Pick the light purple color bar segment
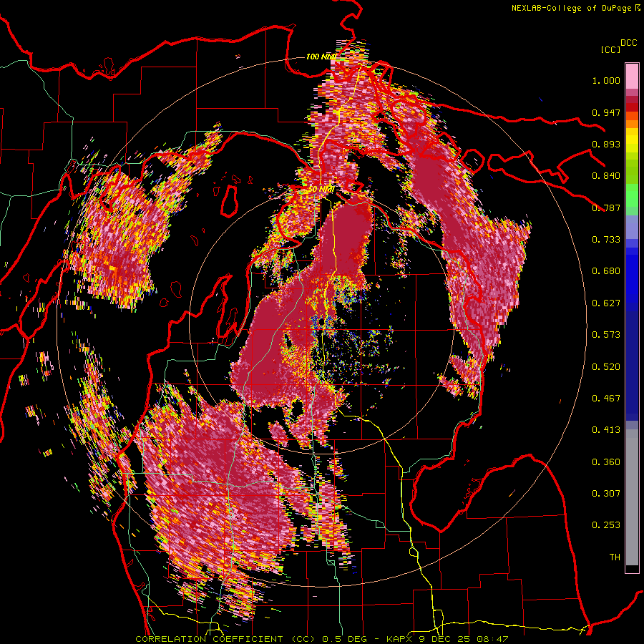Screen dimensions: 644x644 click(632, 227)
